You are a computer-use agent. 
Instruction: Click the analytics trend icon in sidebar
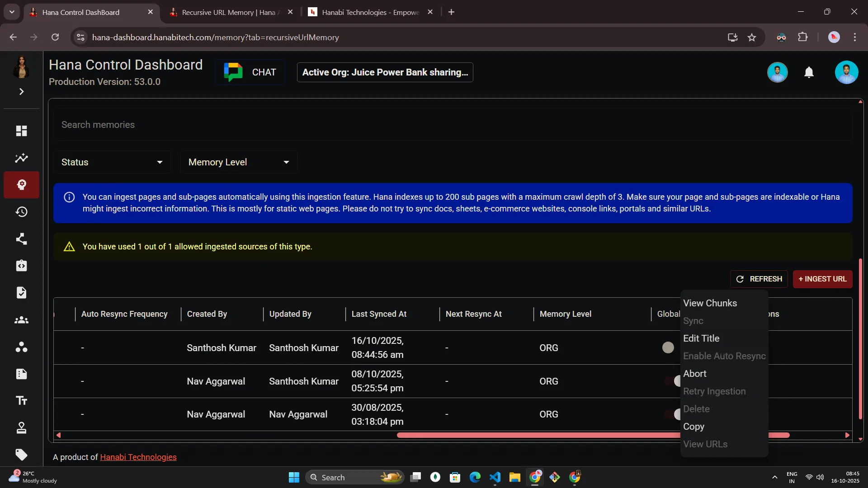pyautogui.click(x=21, y=158)
